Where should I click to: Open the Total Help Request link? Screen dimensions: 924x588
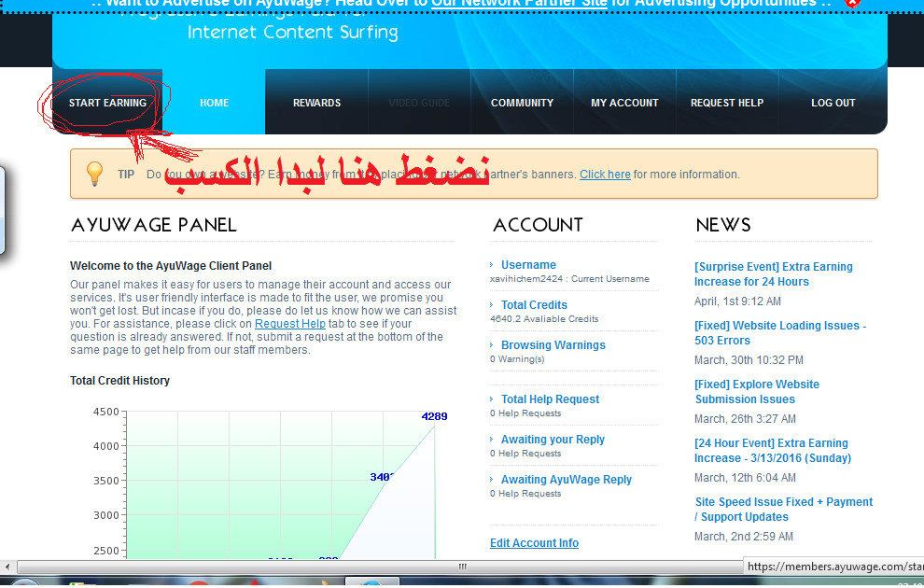550,399
